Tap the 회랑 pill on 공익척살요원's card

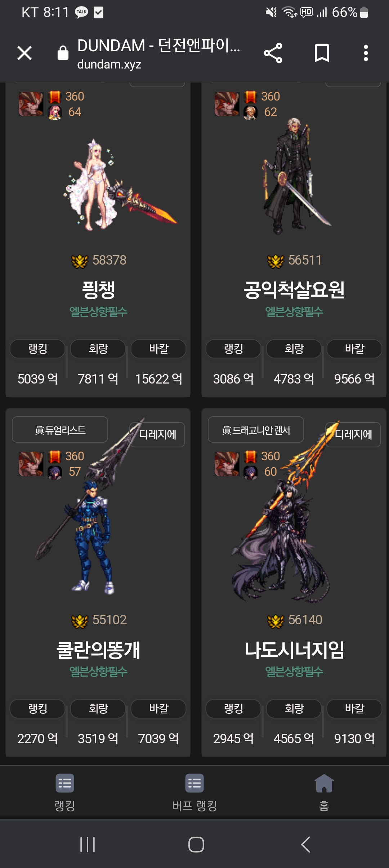coord(294,349)
